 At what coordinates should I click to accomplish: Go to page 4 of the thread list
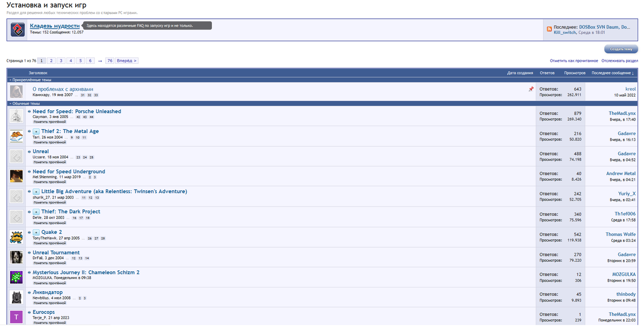tap(71, 61)
